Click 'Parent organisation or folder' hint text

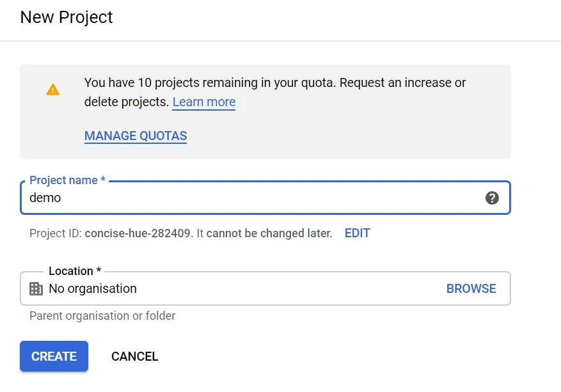coord(102,316)
